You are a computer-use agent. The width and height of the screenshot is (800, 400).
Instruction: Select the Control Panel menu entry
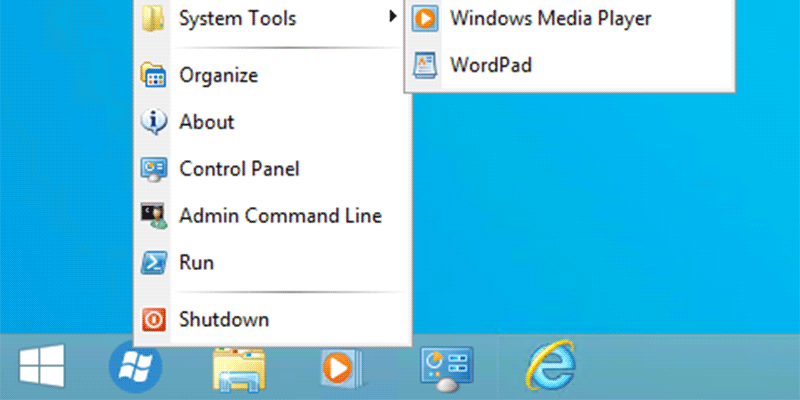tap(239, 169)
